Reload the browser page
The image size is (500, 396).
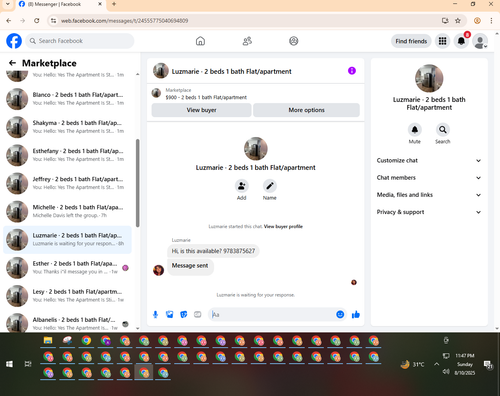tap(37, 21)
